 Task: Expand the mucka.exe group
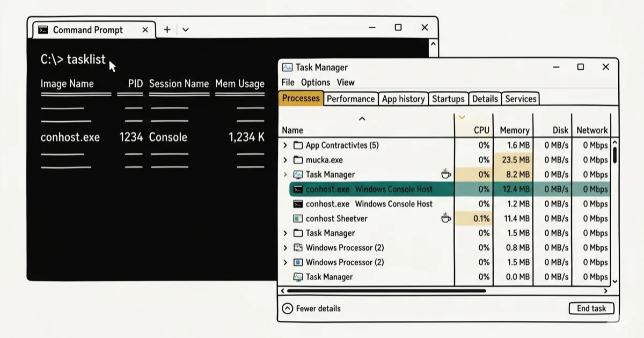[x=285, y=160]
